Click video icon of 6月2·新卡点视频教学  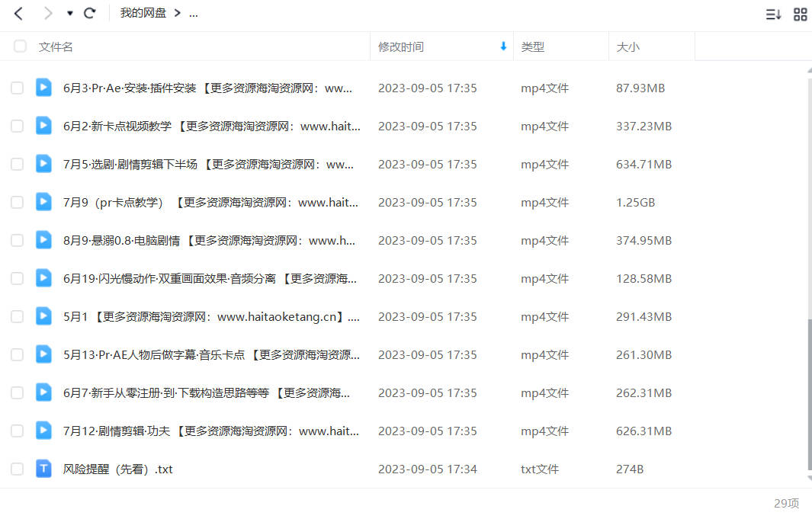tap(43, 126)
